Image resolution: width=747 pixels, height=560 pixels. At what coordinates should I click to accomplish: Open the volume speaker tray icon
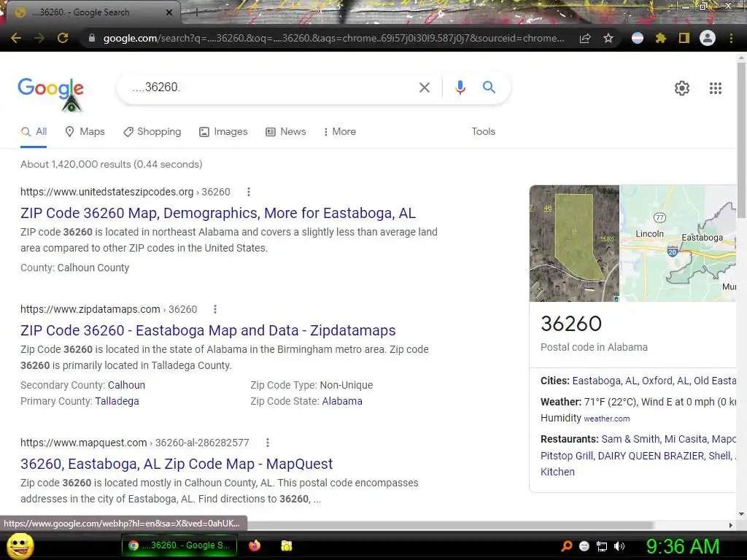619,546
